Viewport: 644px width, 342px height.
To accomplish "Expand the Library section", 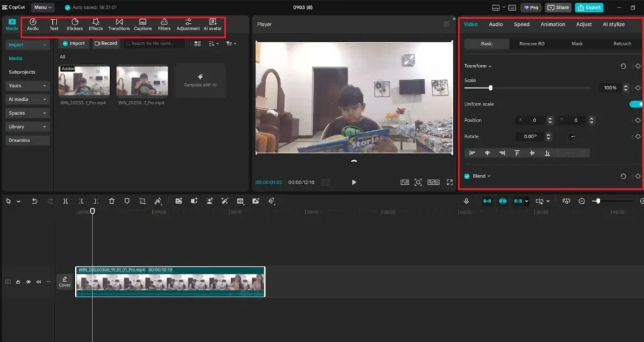I will tap(27, 127).
